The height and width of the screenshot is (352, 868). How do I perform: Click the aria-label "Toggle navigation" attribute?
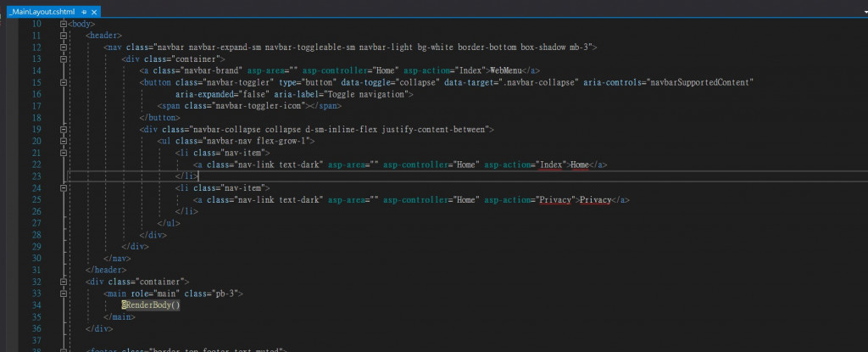[341, 94]
